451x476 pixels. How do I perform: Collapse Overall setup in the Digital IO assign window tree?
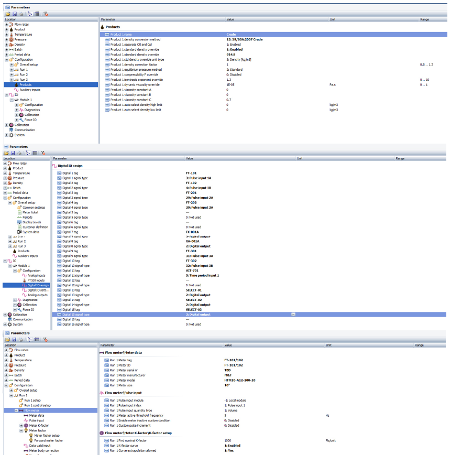(10, 202)
